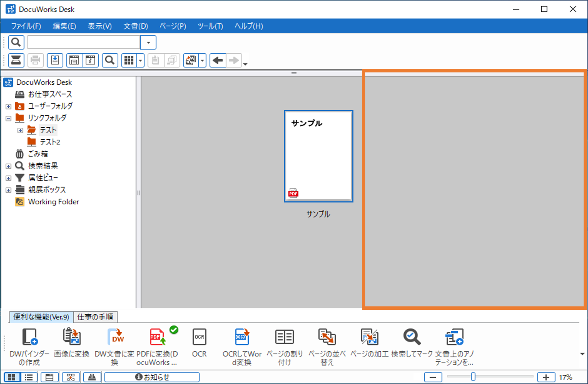
Task: Click the horizontal pane splitter grip
Action: [294, 73]
